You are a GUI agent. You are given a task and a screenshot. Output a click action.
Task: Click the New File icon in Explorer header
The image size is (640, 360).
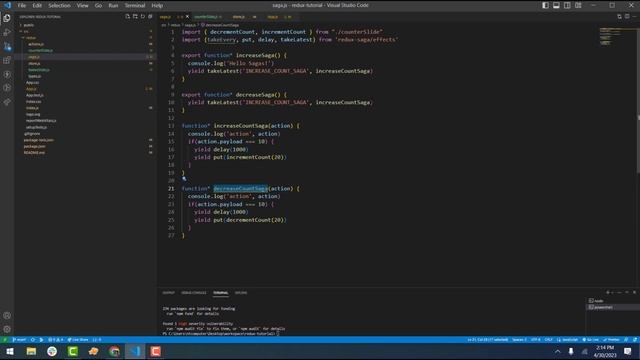click(x=128, y=17)
